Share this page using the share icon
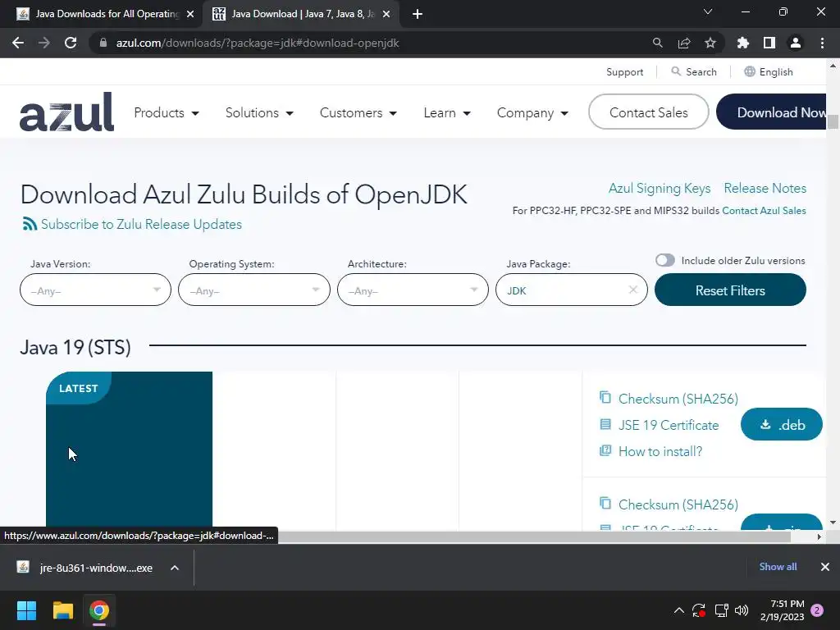 click(684, 43)
